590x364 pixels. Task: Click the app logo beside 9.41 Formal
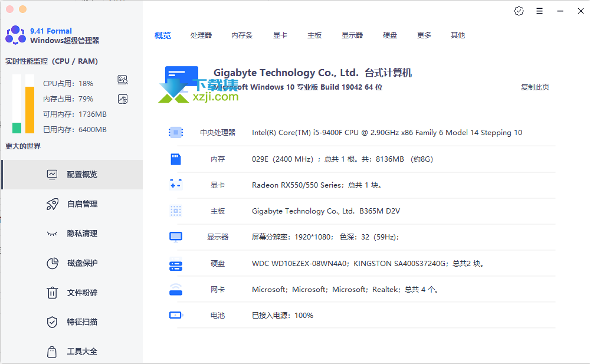(x=16, y=35)
